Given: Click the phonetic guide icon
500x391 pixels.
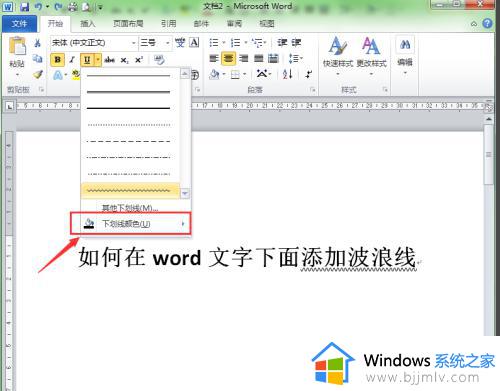Looking at the screenshot, I should [180, 42].
